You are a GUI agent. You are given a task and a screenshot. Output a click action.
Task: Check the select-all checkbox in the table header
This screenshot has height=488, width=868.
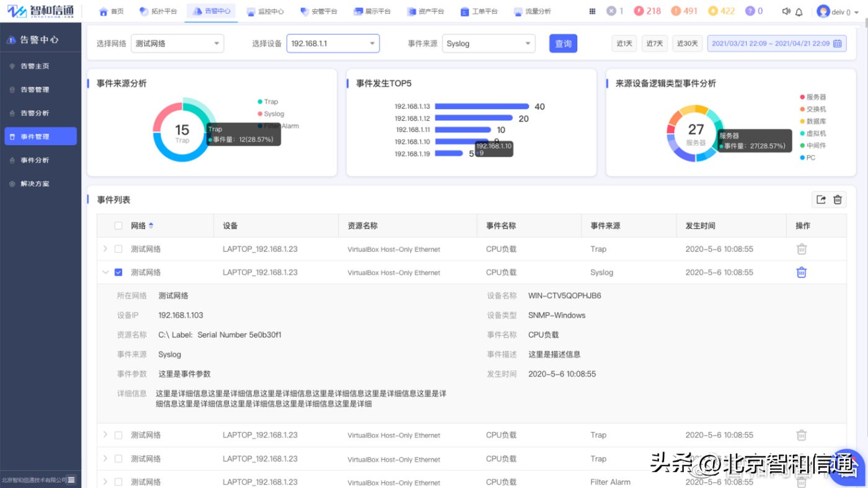pyautogui.click(x=117, y=225)
